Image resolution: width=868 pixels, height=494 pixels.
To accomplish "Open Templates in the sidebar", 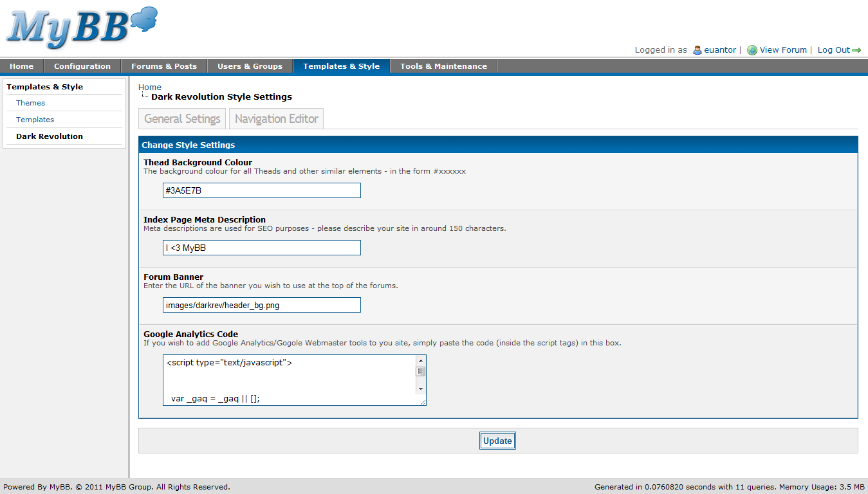I will click(35, 120).
